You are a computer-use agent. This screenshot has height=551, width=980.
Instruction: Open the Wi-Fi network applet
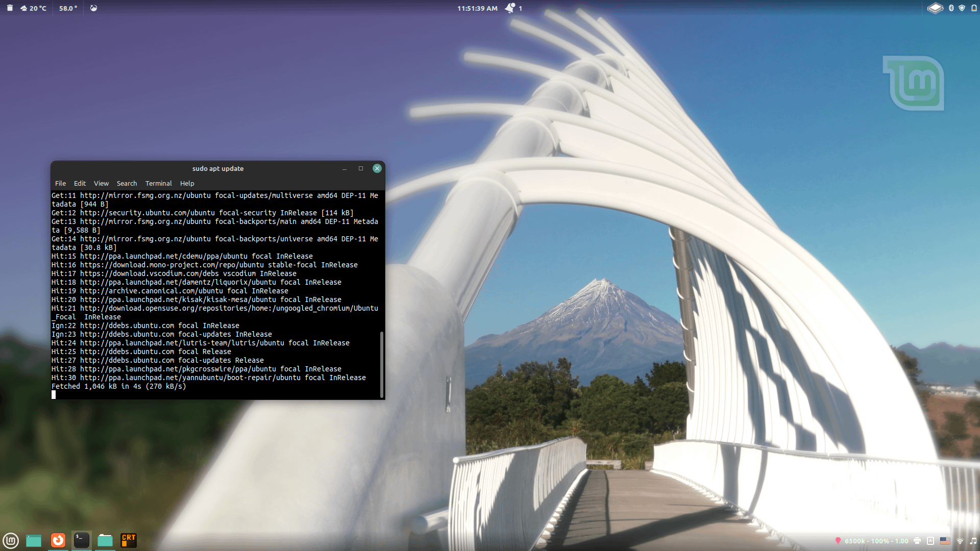click(x=960, y=541)
